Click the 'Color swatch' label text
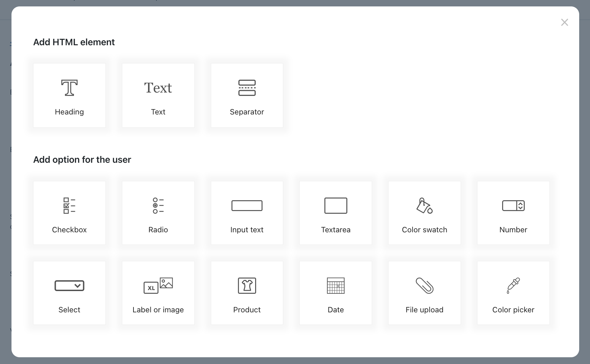Screen dimensions: 590x364 tap(424, 230)
